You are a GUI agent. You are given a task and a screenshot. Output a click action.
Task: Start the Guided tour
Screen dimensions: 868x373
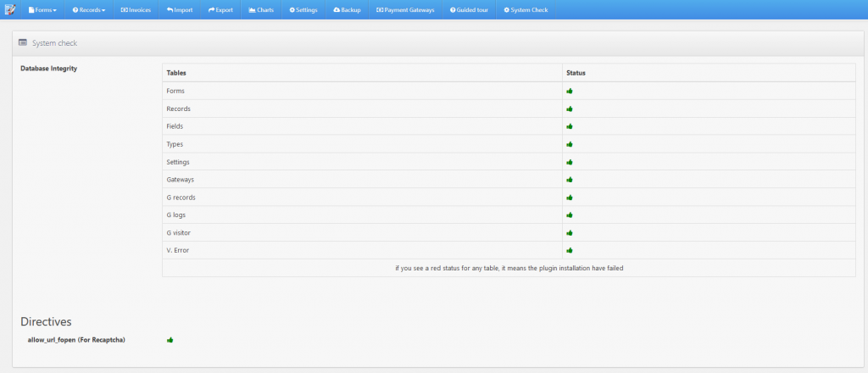click(x=469, y=10)
